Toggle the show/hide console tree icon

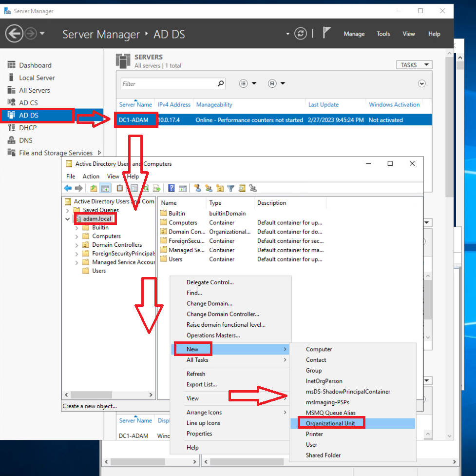pos(105,188)
